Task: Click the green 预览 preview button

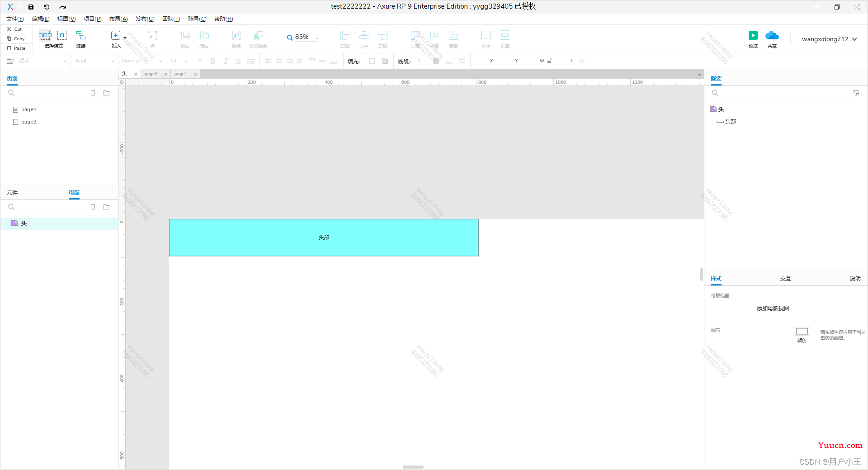Action: click(753, 36)
